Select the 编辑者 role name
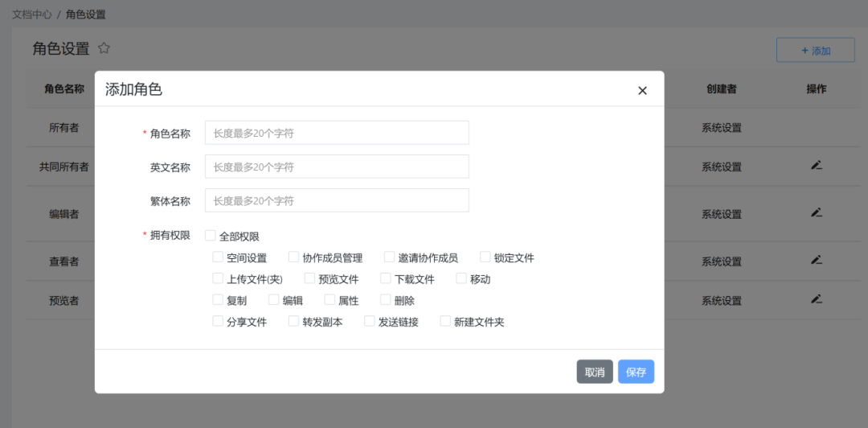This screenshot has height=428, width=868. click(64, 214)
